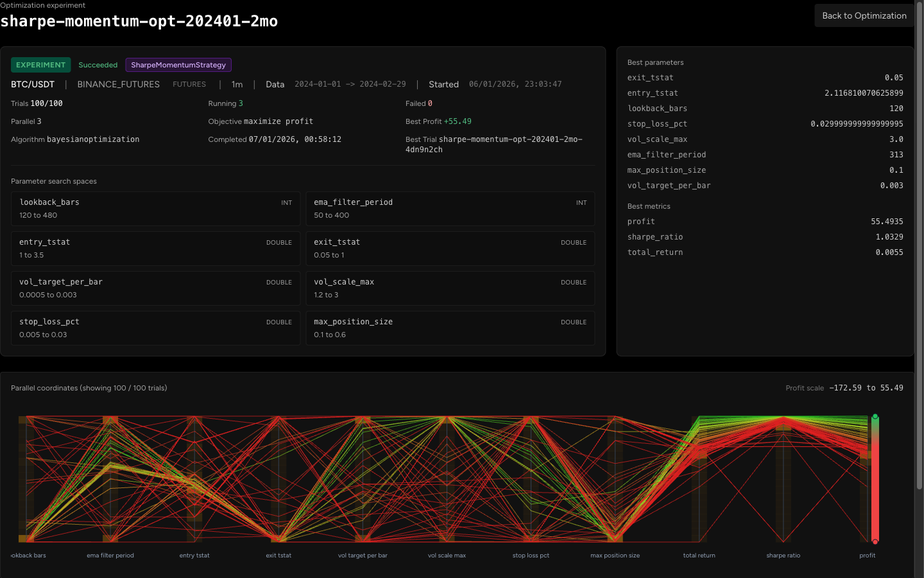Select the entry_tstat search space card
Viewport: 924px width, 578px height.
point(155,249)
